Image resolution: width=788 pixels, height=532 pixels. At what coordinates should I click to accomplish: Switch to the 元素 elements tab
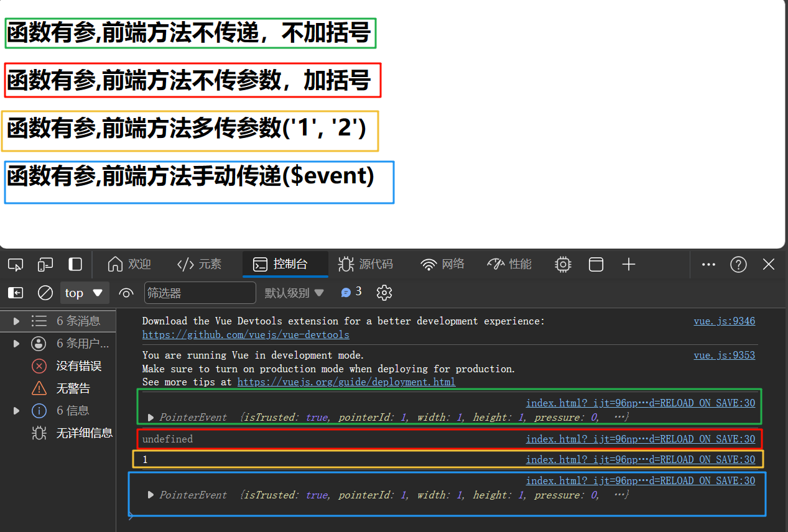pyautogui.click(x=199, y=264)
